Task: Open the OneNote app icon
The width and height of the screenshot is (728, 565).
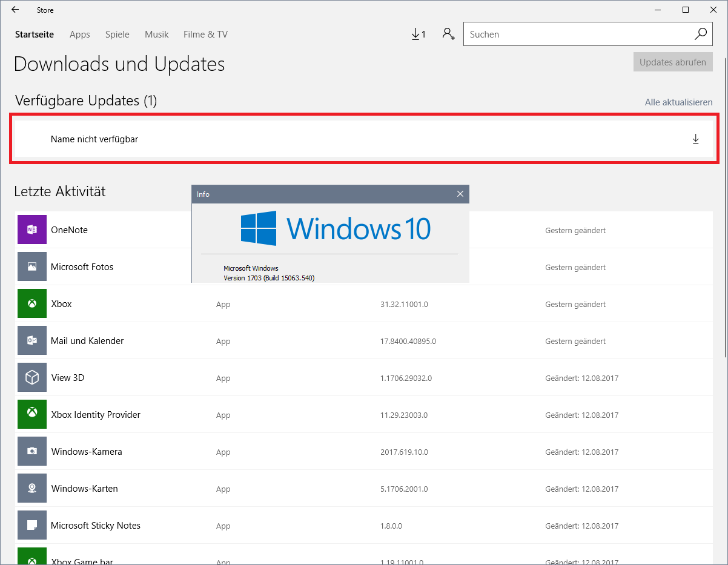Action: tap(32, 230)
